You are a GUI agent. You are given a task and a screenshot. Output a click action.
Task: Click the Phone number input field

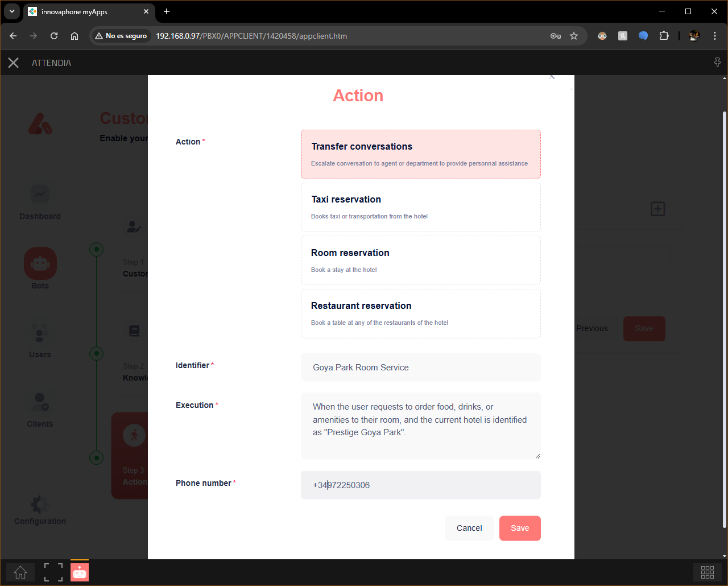(421, 485)
